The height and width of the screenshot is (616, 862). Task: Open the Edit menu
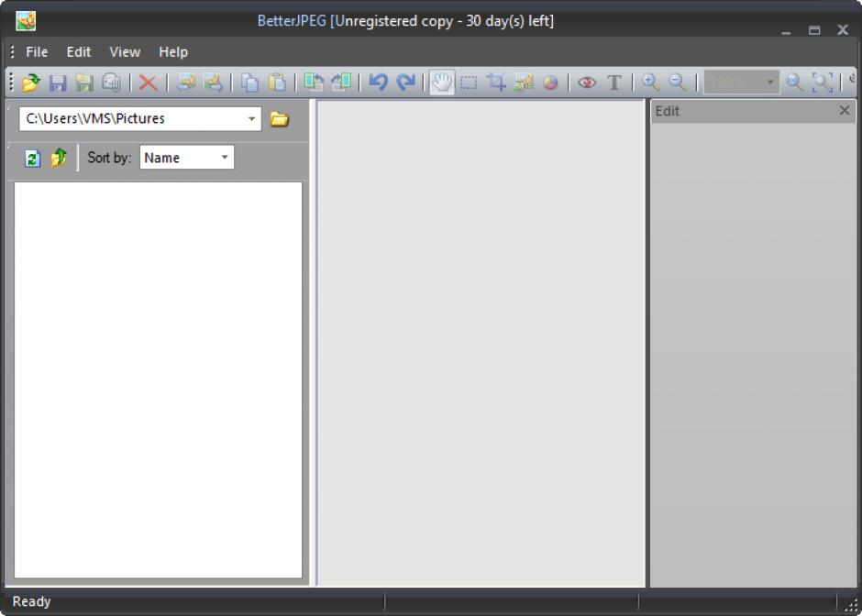coord(79,52)
